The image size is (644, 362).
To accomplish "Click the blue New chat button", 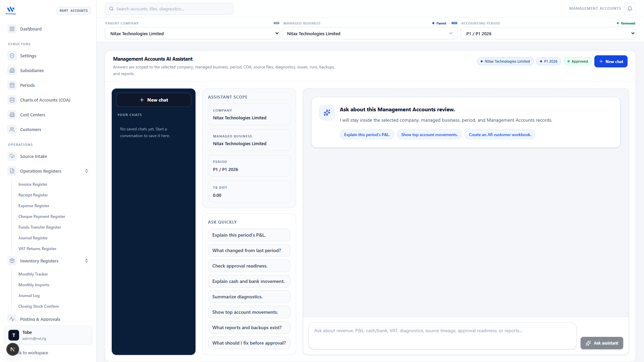I will click(x=611, y=61).
